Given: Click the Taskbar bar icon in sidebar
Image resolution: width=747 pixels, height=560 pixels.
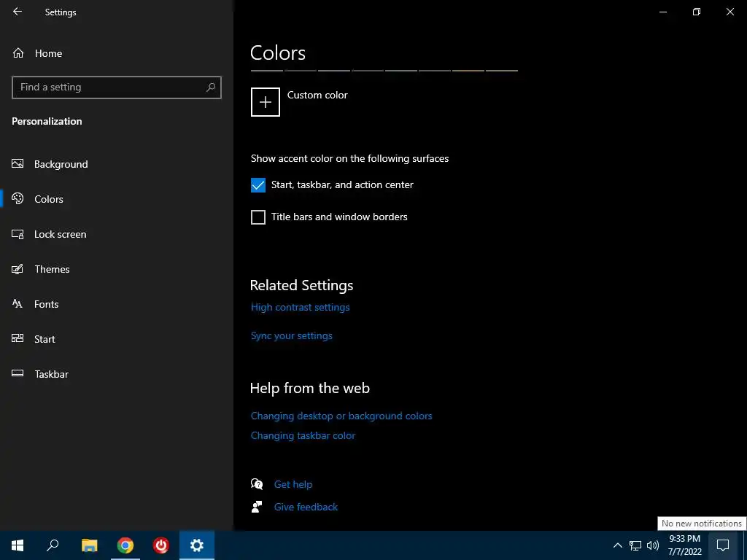Looking at the screenshot, I should [18, 373].
